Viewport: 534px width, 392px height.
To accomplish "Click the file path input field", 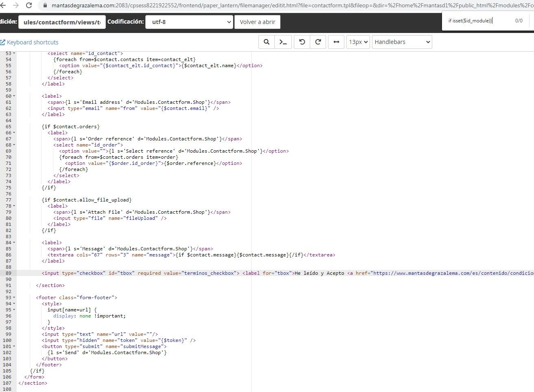I will [62, 22].
